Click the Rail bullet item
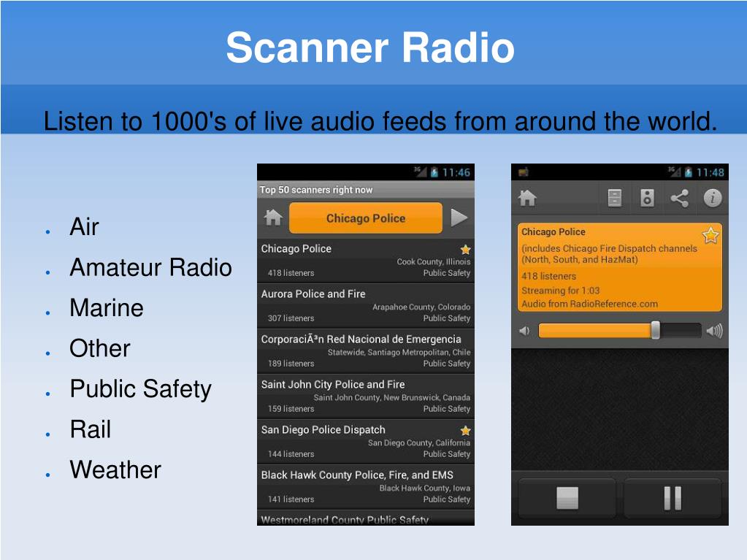Screen dimensions: 747x560 (90, 429)
